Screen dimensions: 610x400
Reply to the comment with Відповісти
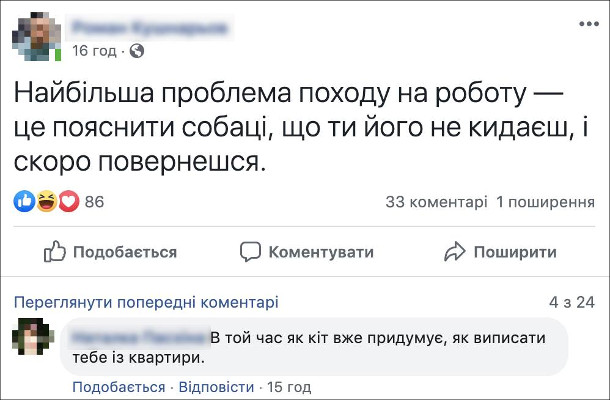click(x=216, y=386)
